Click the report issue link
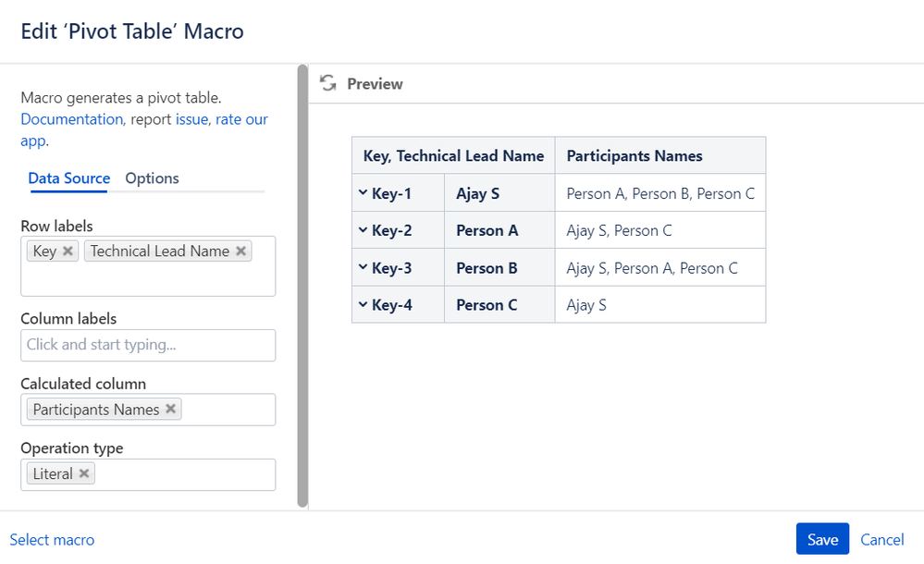This screenshot has width=924, height=564. click(x=191, y=119)
